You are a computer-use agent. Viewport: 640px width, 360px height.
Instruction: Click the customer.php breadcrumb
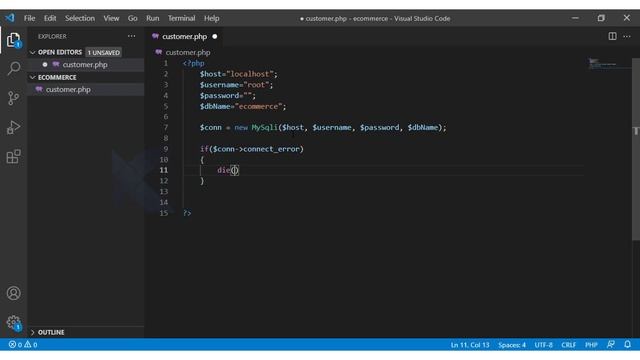tap(188, 52)
